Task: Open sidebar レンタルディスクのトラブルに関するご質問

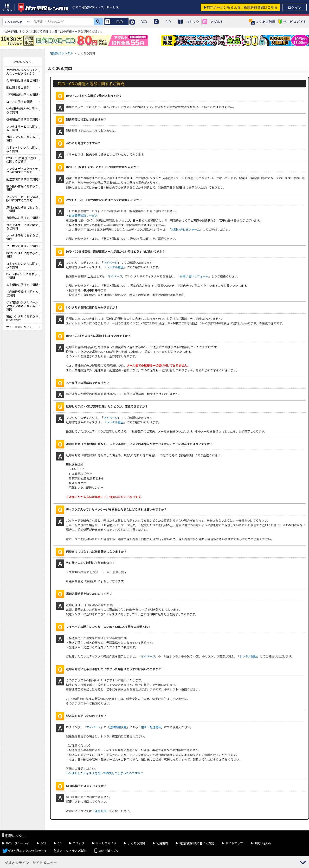Action: pos(23,171)
